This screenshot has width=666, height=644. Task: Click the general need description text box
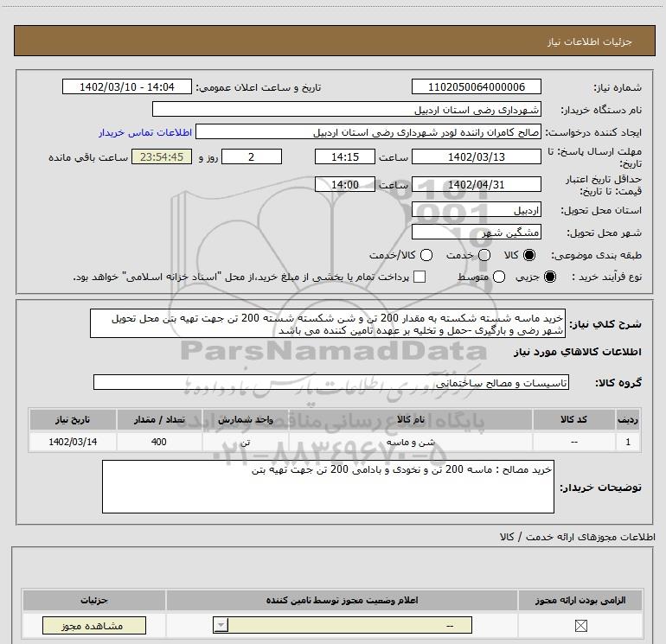point(328,324)
